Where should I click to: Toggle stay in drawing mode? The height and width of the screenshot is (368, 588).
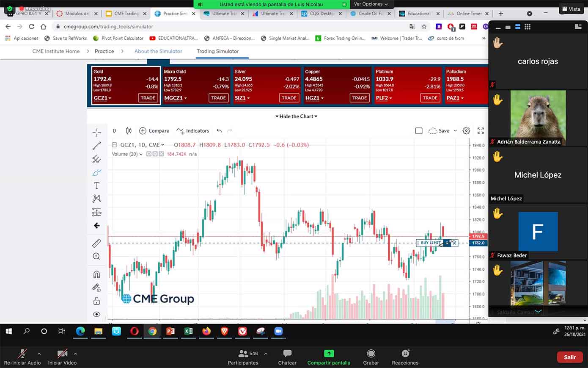coord(96,288)
